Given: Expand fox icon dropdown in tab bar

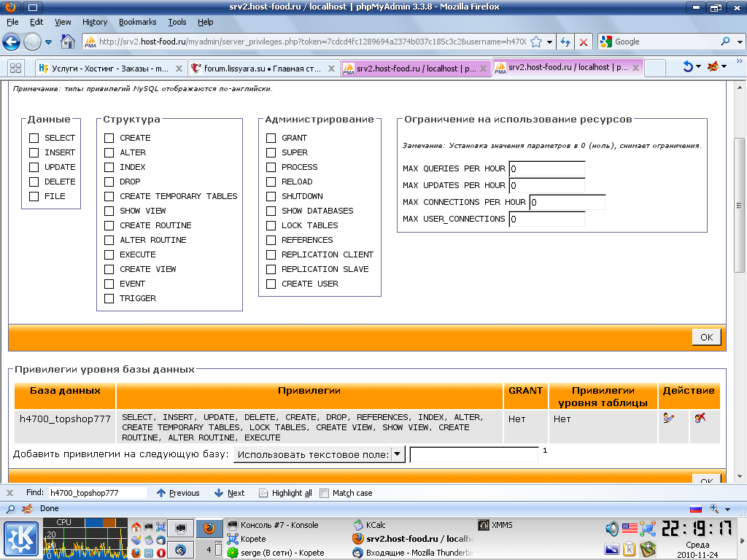Looking at the screenshot, I should pyautogui.click(x=724, y=66).
